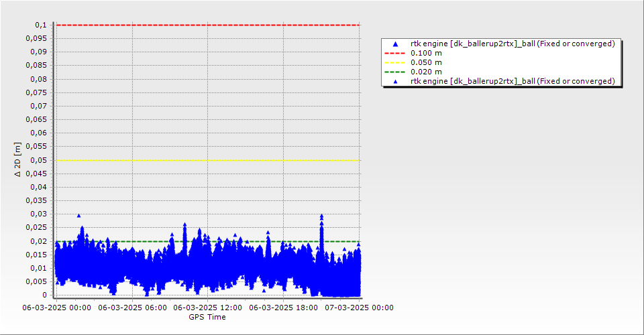Click the 06-03-2025 18:00 time label

[x=283, y=308]
